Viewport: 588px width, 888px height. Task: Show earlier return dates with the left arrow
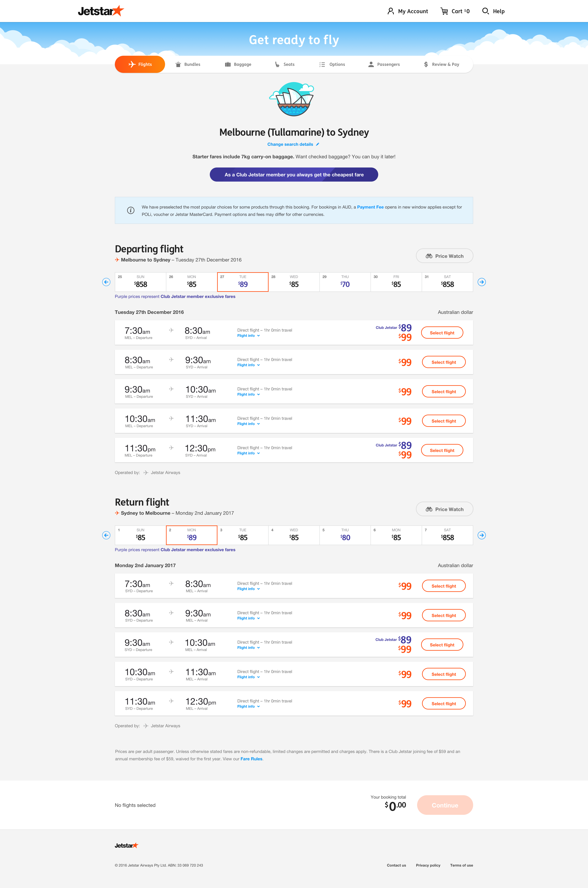click(x=106, y=535)
